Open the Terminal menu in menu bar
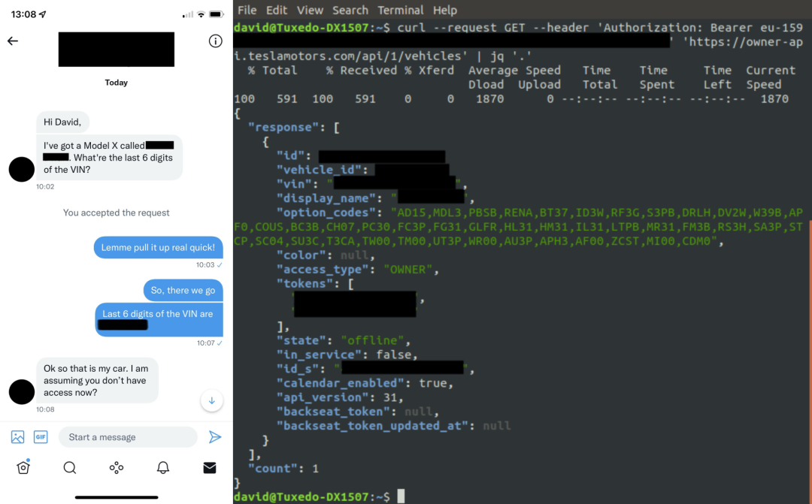The height and width of the screenshot is (504, 812). click(x=400, y=10)
